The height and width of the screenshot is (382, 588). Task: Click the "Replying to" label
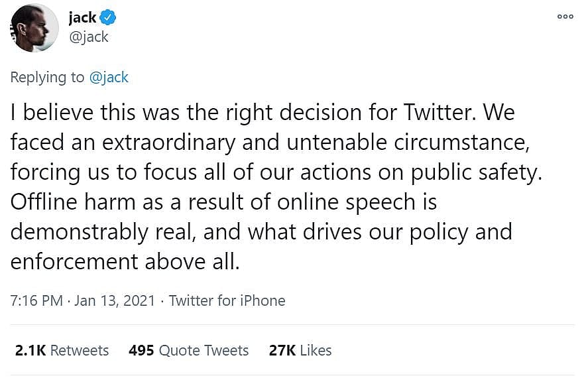[x=48, y=77]
